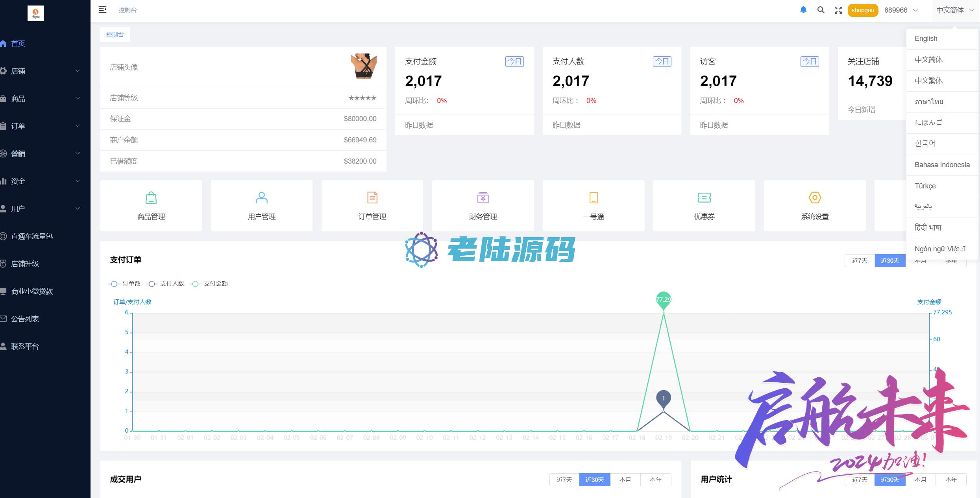Click the 控制台 breadcrumb in header
Screen dimensions: 980x498
tap(128, 10)
